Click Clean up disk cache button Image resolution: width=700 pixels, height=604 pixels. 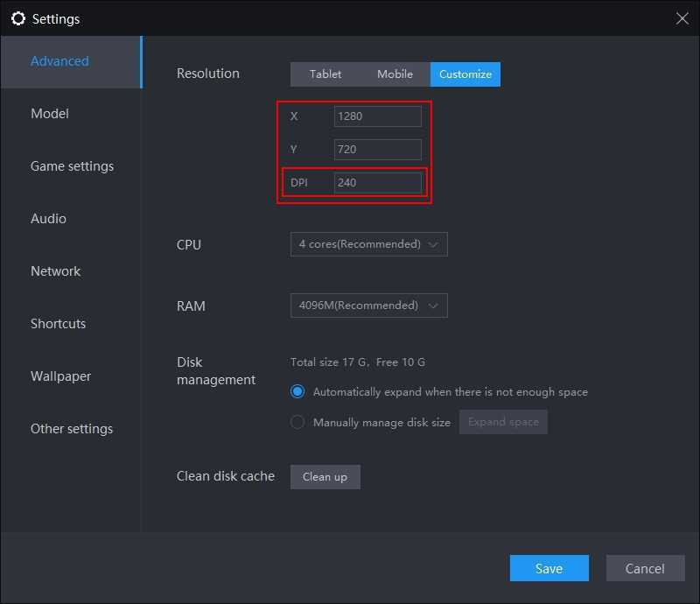tap(325, 477)
